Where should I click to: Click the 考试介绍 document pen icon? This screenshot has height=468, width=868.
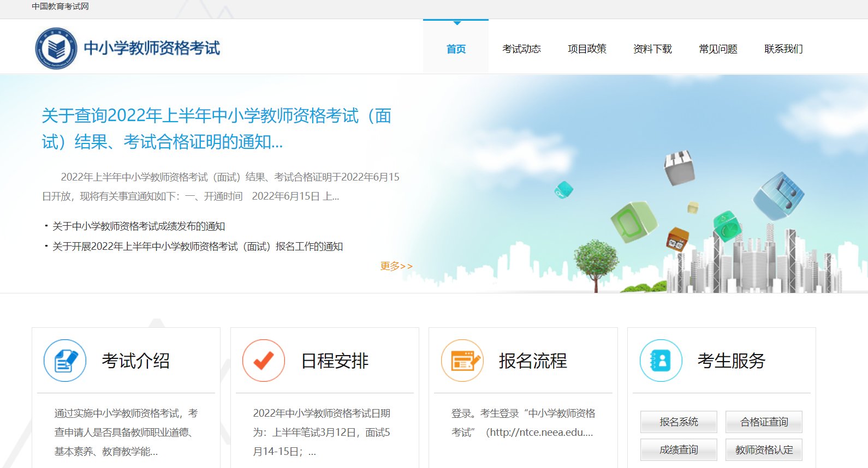[x=65, y=361]
